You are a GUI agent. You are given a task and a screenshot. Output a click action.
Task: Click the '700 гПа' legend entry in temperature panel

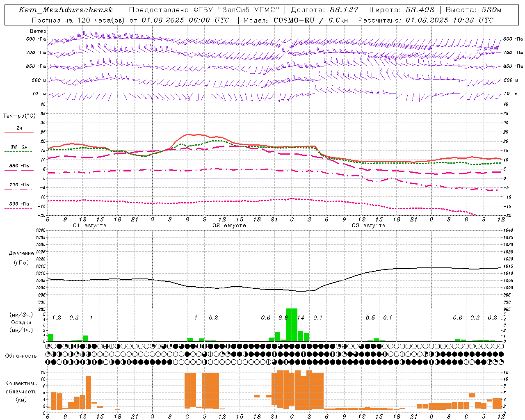click(19, 185)
